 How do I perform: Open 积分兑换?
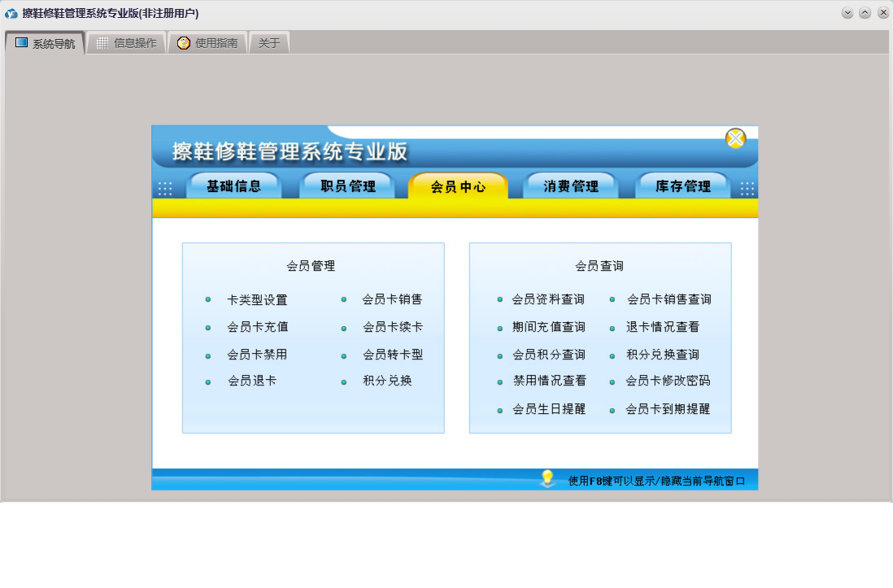pos(387,381)
